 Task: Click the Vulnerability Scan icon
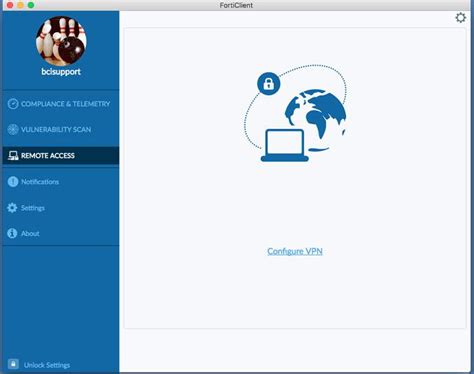[13, 130]
